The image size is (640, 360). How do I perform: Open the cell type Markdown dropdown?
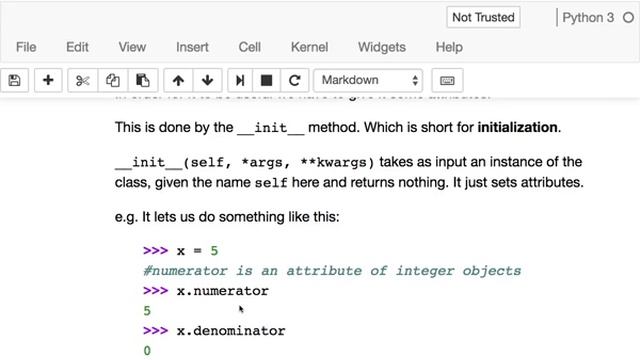click(x=368, y=80)
